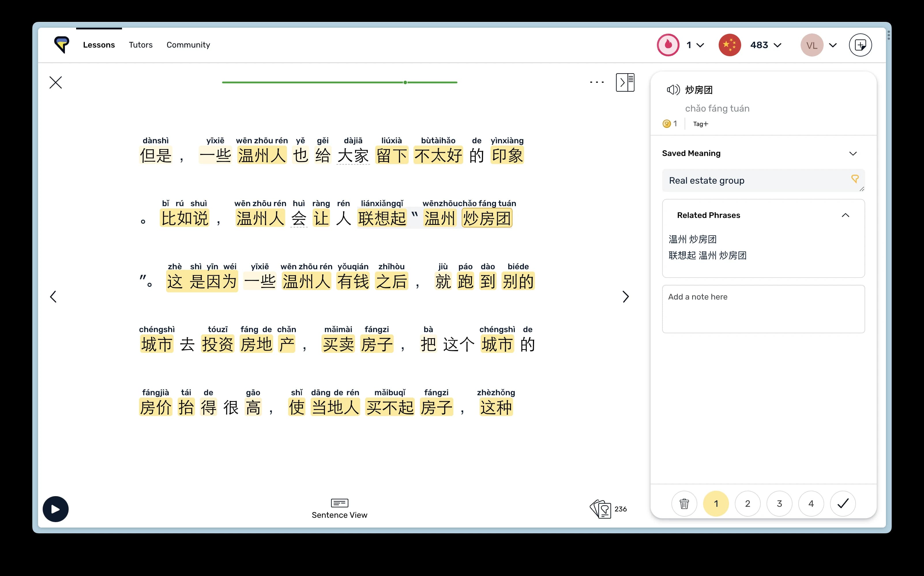Expand the Saved Meaning dropdown chevron
The height and width of the screenshot is (576, 924).
click(853, 154)
